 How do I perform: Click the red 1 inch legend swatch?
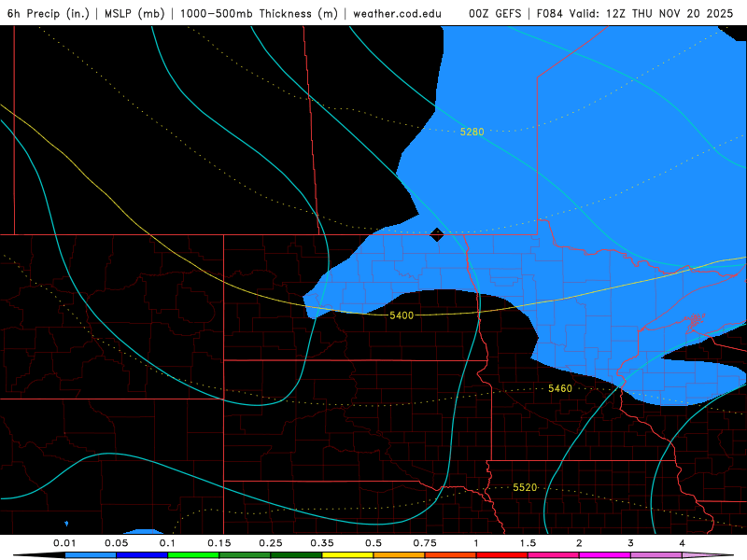pyautogui.click(x=502, y=555)
